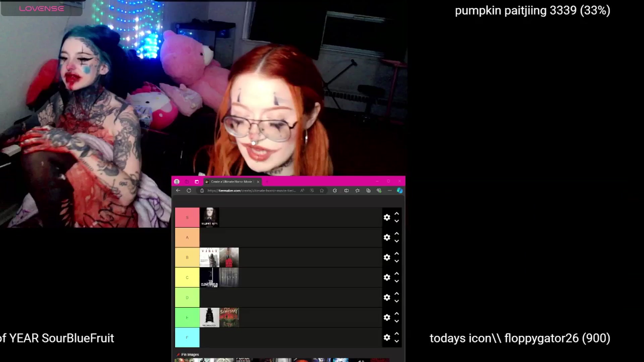Image resolution: width=644 pixels, height=362 pixels.
Task: Open settings gear for the C tier row
Action: 387,278
